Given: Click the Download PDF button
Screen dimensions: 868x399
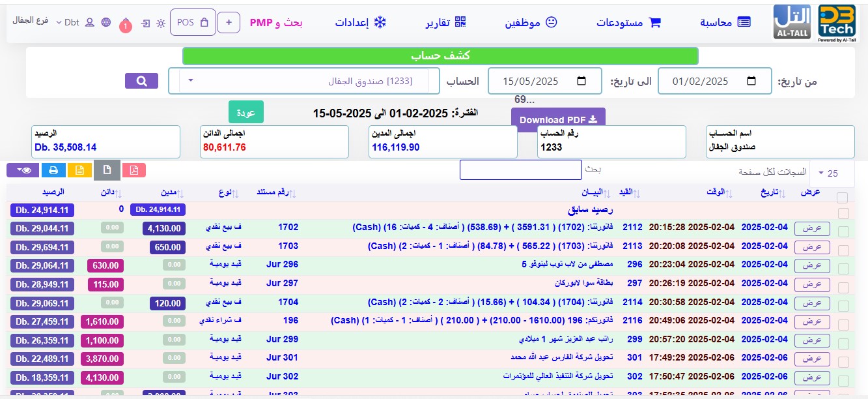Looking at the screenshot, I should point(558,120).
